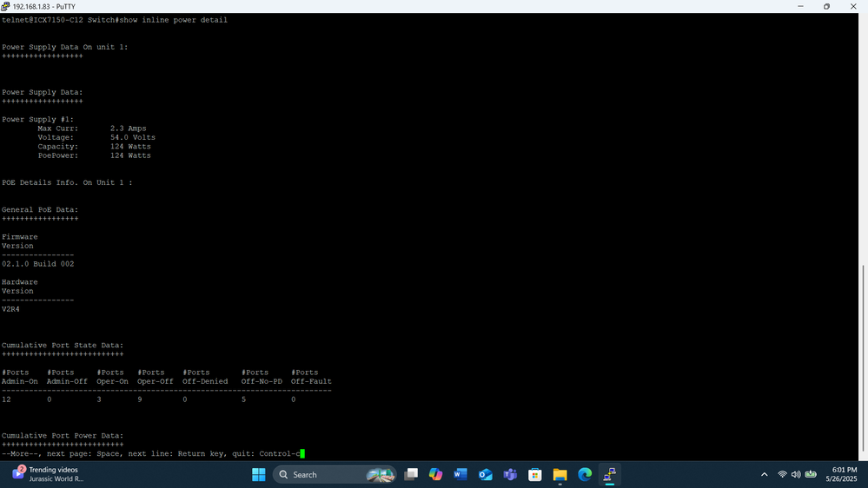Click 'POE Details Info. On Unit 1' line
The image size is (868, 488).
(x=67, y=182)
